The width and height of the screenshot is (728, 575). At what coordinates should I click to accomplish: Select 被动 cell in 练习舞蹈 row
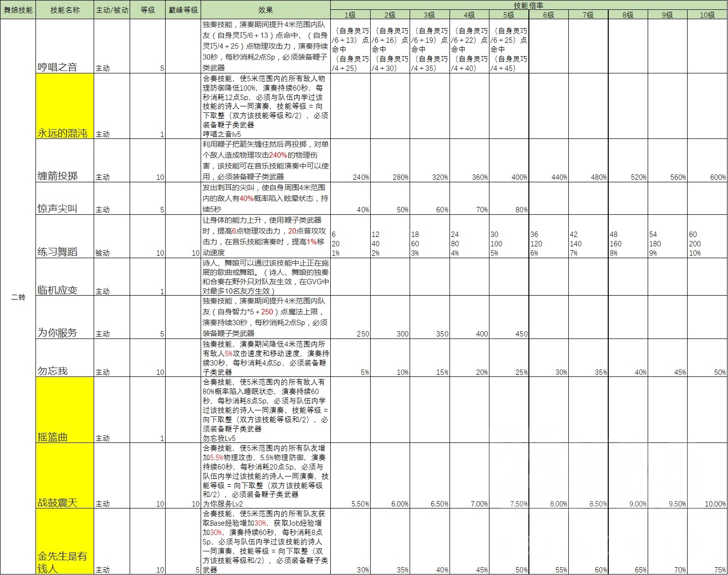112,236
